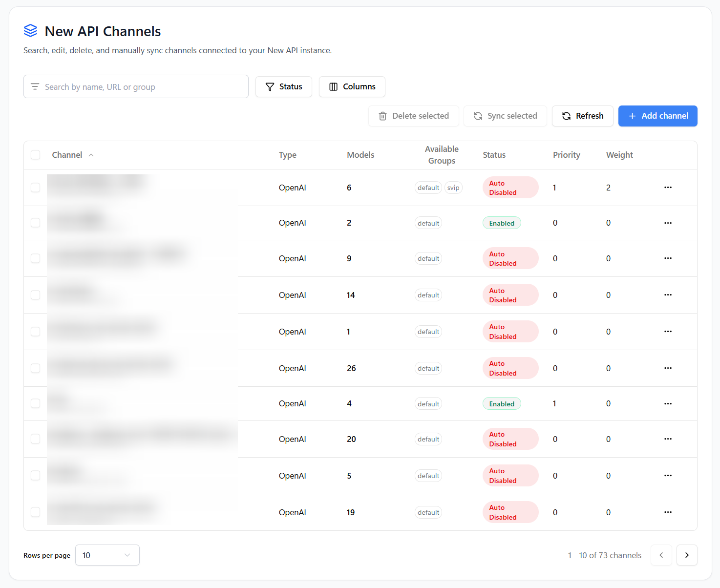Open the Columns visibility dropdown
This screenshot has width=720, height=588.
click(352, 86)
